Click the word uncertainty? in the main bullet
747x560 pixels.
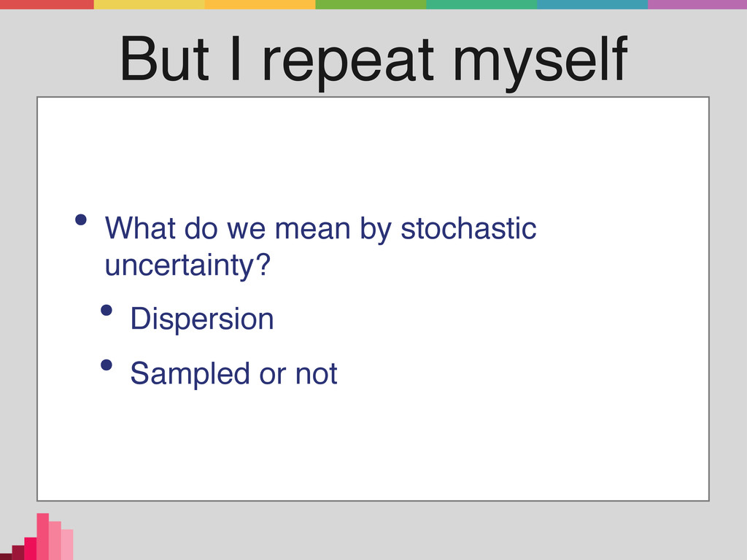pos(187,265)
